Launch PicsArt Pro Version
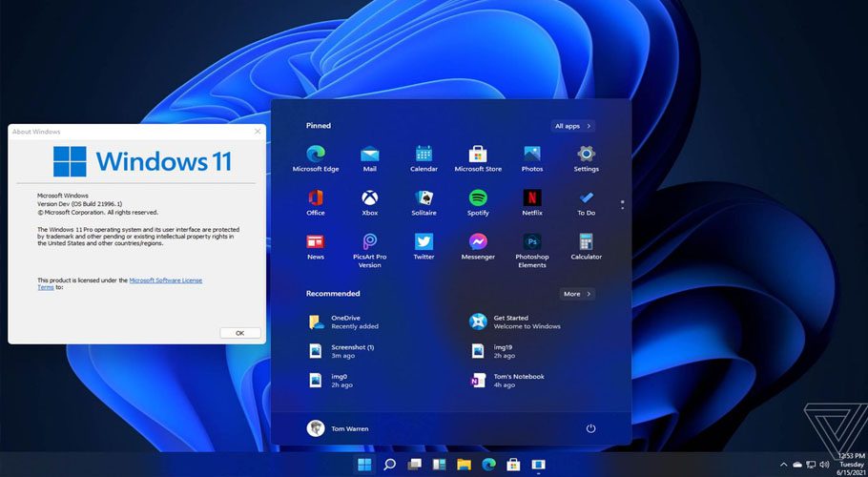This screenshot has height=477, width=868. coord(370,250)
